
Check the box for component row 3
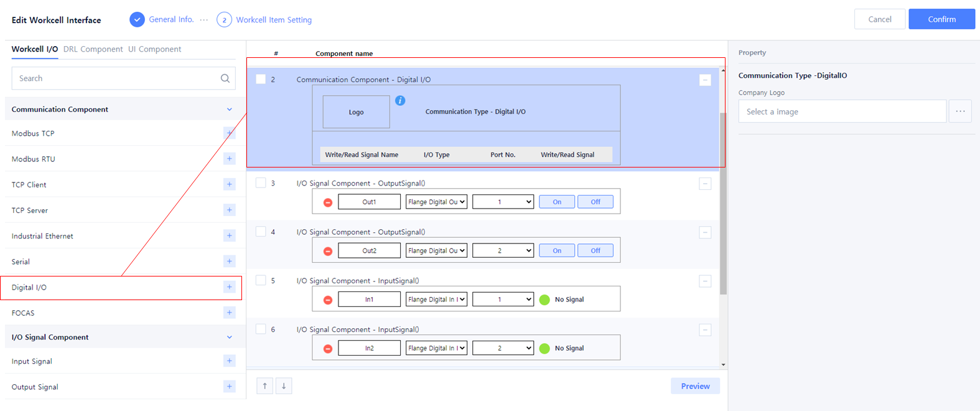261,183
